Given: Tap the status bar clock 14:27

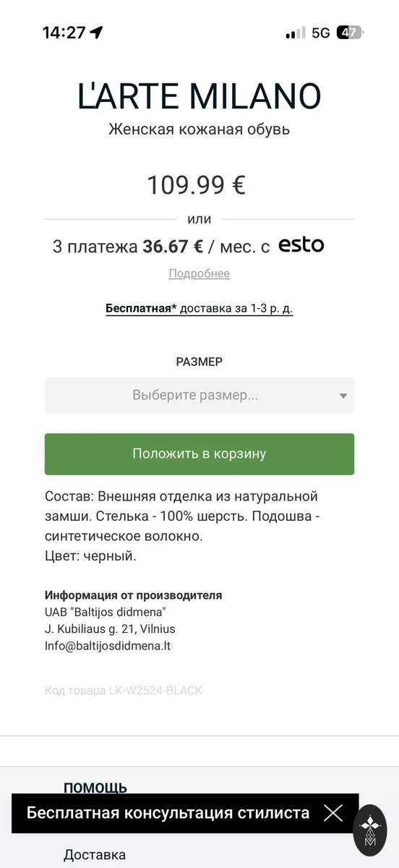Looking at the screenshot, I should 64,33.
